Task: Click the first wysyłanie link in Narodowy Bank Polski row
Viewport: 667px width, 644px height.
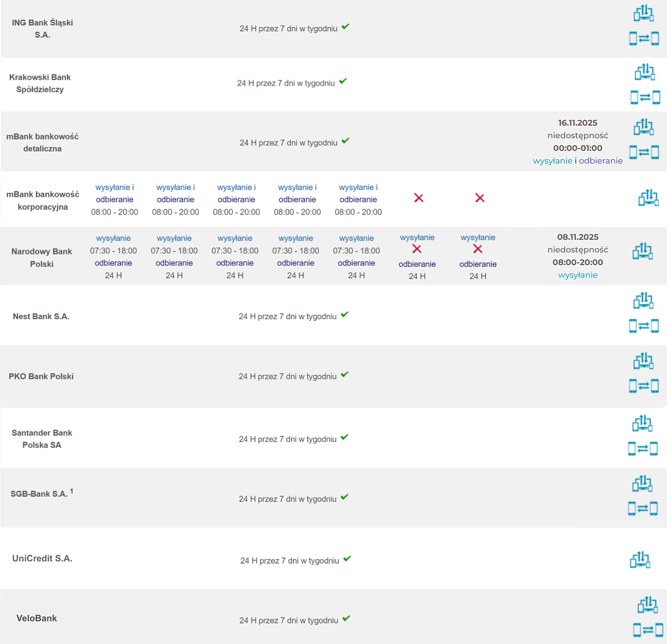Action: [x=113, y=238]
